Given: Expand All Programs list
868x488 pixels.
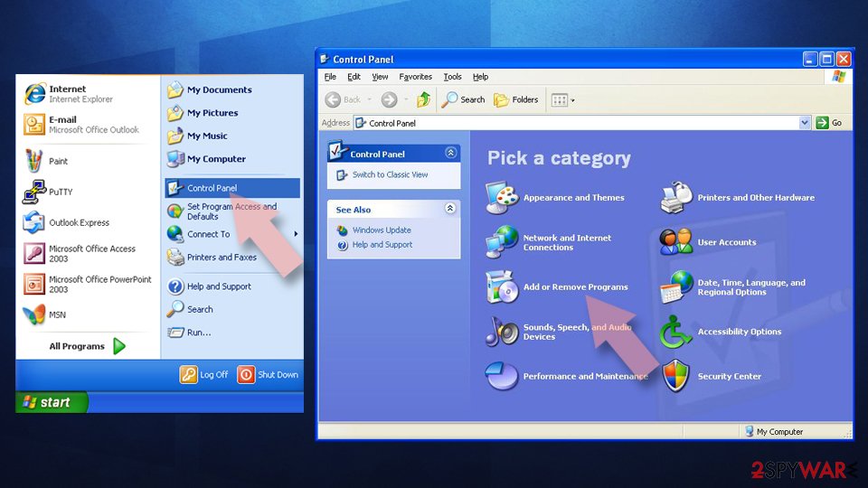Looking at the screenshot, I should (88, 346).
